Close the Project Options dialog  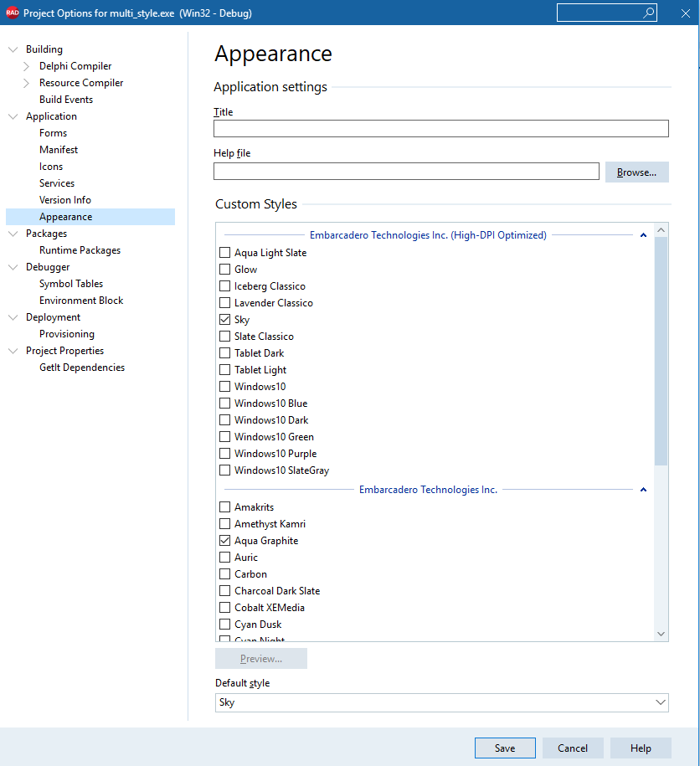point(686,13)
